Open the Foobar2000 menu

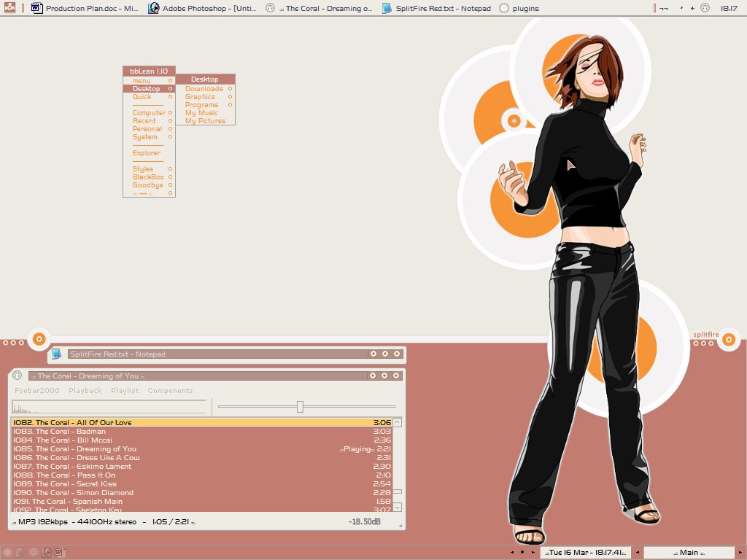37,391
